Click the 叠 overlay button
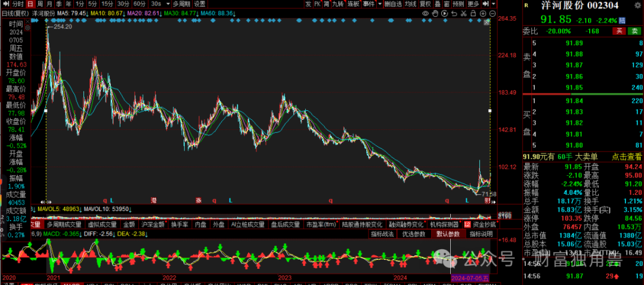This screenshot has width=644, height=285. point(438,4)
